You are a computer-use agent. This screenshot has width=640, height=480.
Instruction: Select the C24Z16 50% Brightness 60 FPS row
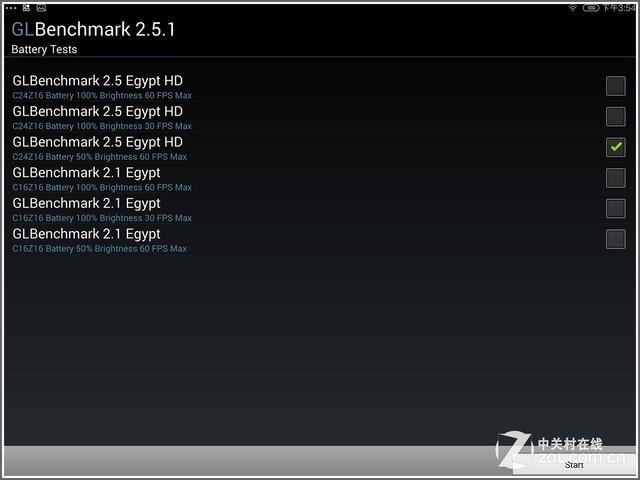pyautogui.click(x=320, y=148)
